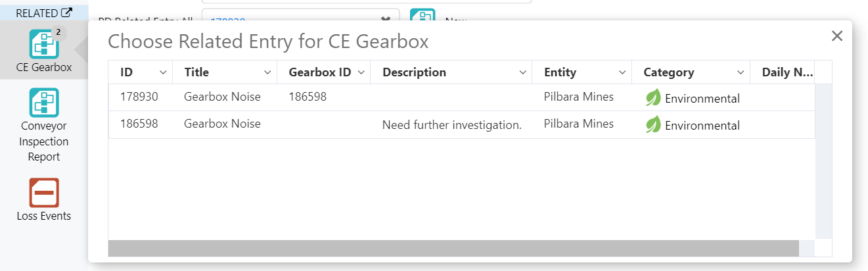The image size is (868, 271).
Task: Expand the ID column dropdown
Action: [163, 72]
